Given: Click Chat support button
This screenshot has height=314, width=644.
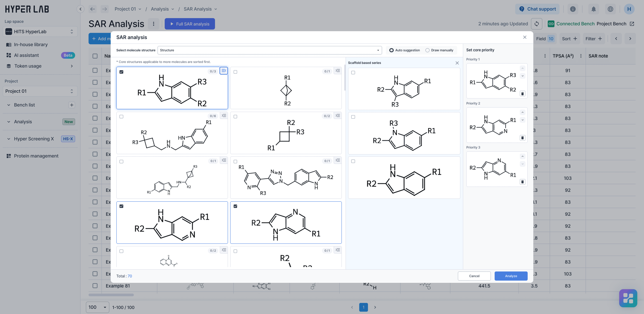Looking at the screenshot, I should coord(537,9).
